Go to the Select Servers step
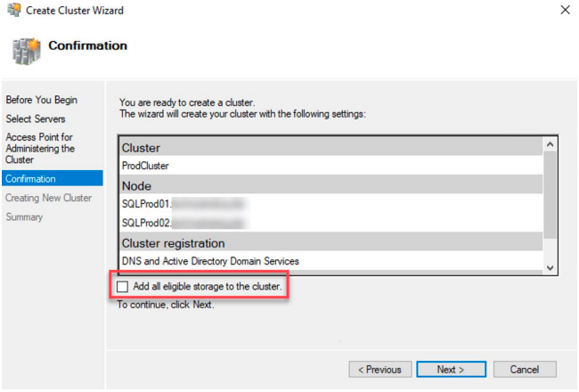This screenshot has width=579, height=392. [x=36, y=119]
